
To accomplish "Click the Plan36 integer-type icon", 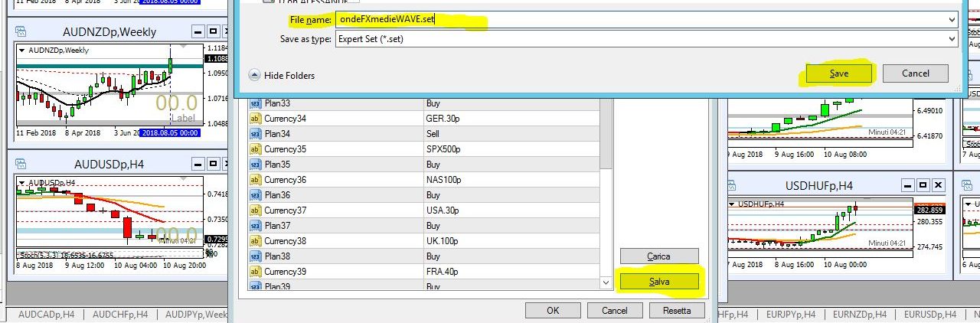I will (x=256, y=195).
